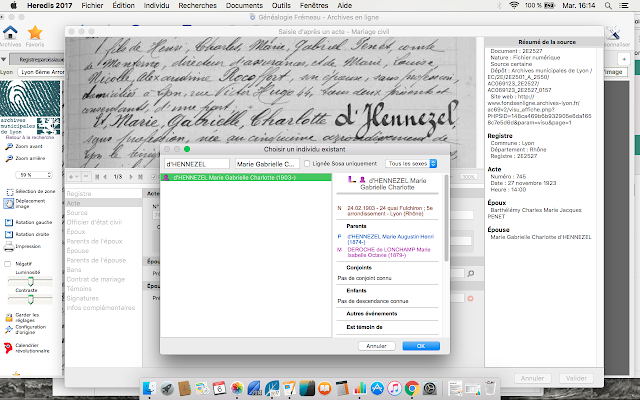The width and height of the screenshot is (640, 400).
Task: Toggle Lignée Sosa uniquement checkbox
Action: tap(307, 164)
